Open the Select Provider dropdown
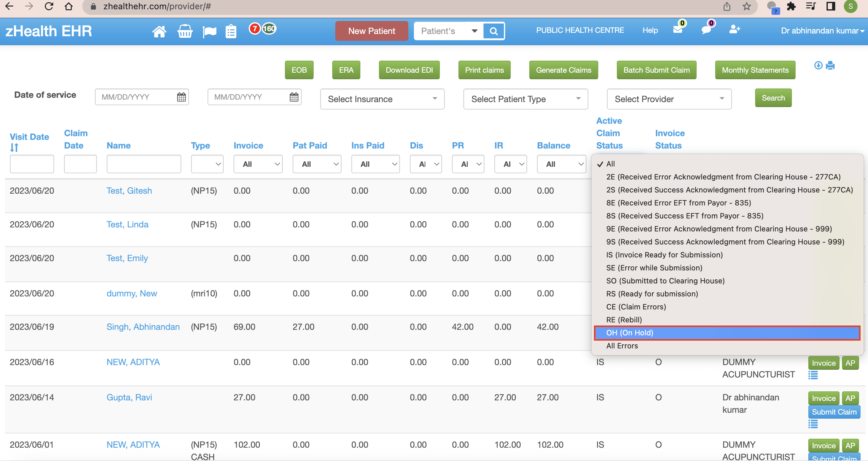The image size is (868, 461). (669, 99)
